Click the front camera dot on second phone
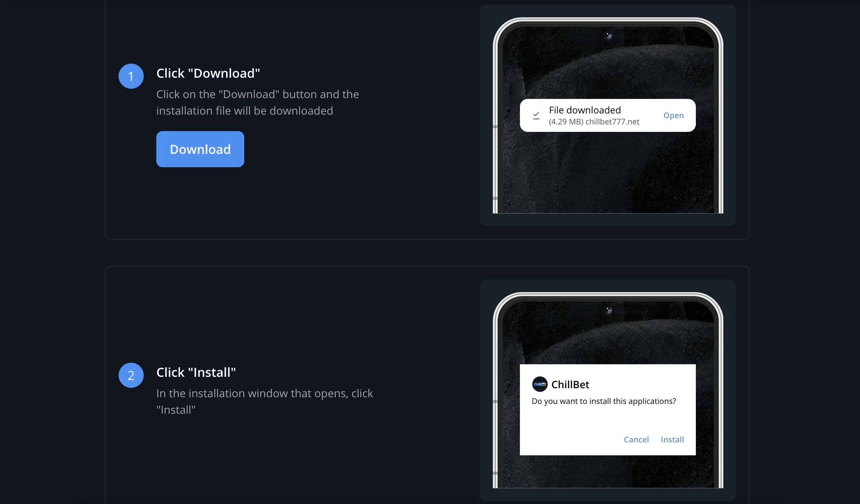Screen dimensions: 860x504 608,310
